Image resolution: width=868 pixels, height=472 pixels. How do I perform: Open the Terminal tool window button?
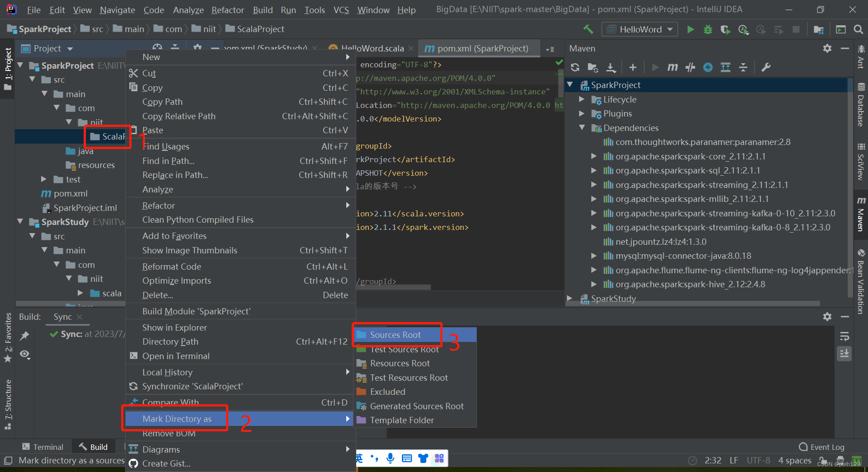pyautogui.click(x=43, y=447)
